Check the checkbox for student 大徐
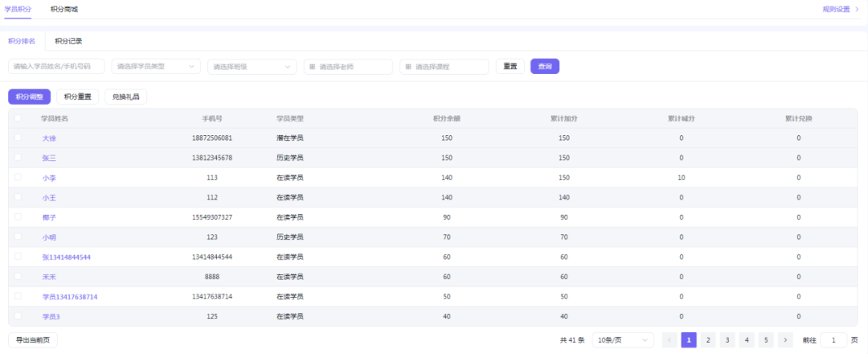Viewport: 868px width, 354px height. tap(18, 138)
